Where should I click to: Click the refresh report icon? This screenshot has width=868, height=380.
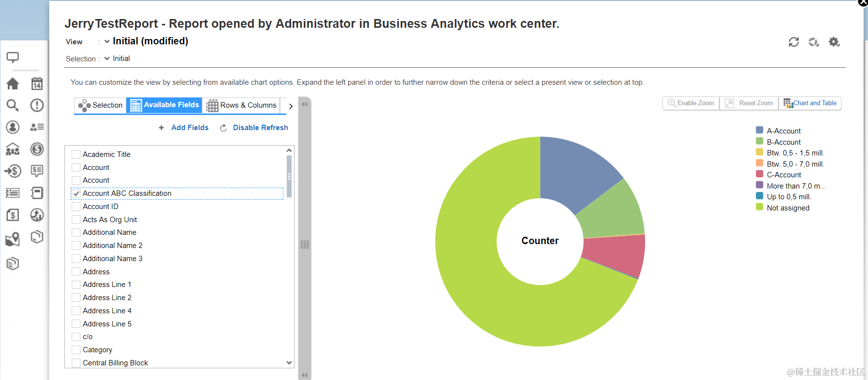pyautogui.click(x=793, y=42)
